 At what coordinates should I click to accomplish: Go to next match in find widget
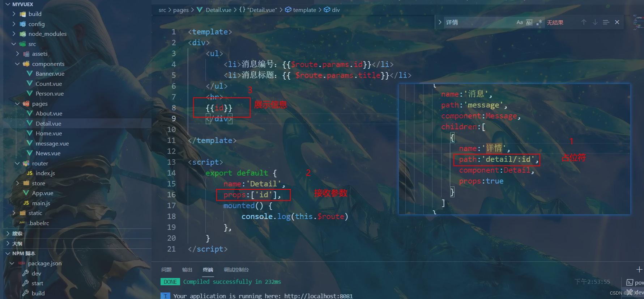[595, 22]
